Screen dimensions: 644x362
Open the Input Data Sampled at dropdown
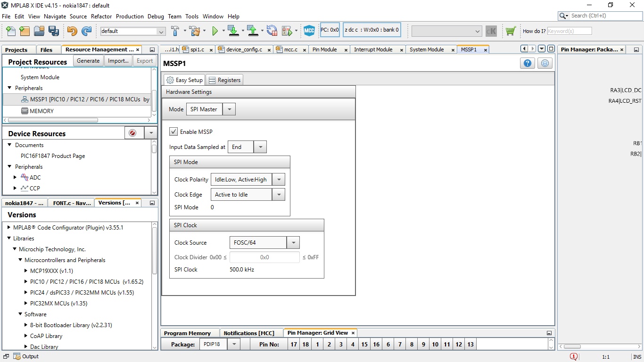(260, 147)
